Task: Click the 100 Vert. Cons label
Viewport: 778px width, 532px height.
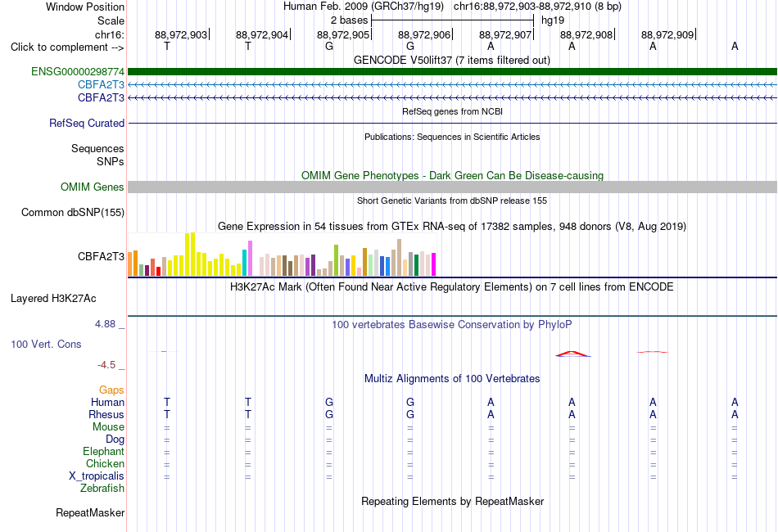Action: pyautogui.click(x=46, y=344)
